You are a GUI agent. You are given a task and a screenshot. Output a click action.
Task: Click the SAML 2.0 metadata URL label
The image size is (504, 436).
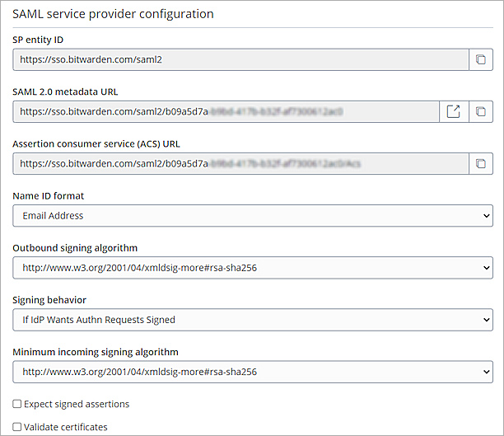click(x=65, y=92)
